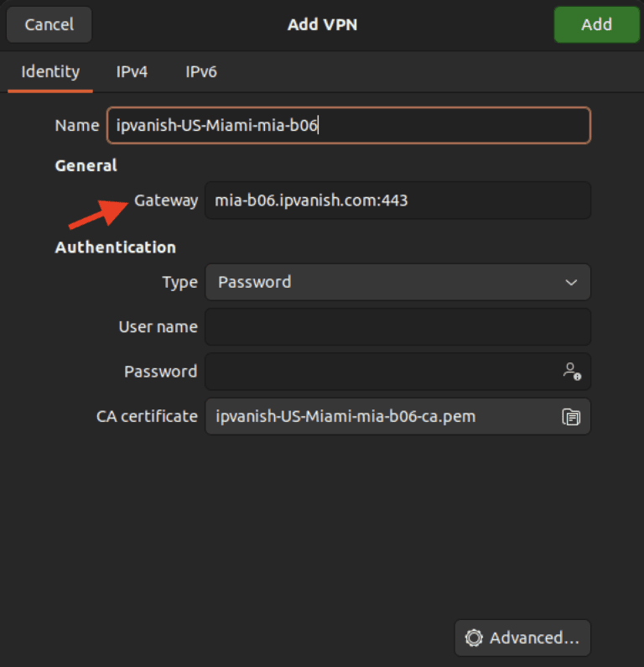Click the password storage options icon
644x667 pixels.
tap(572, 372)
